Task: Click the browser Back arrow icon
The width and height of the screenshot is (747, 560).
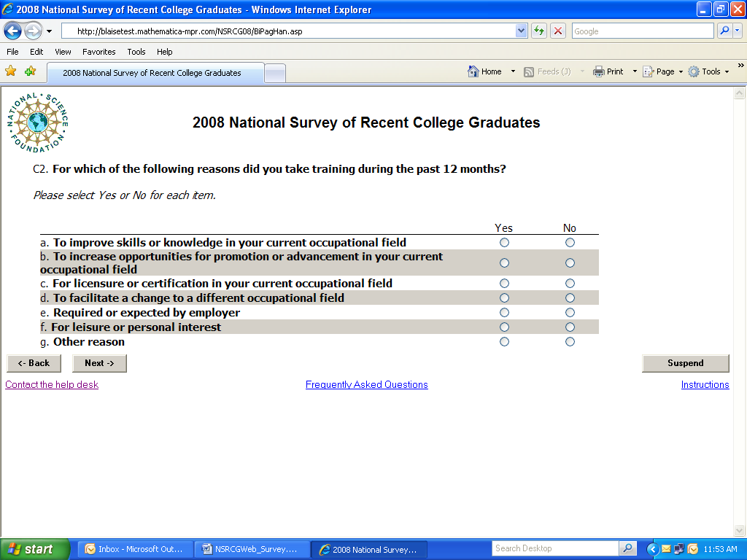Action: (13, 31)
